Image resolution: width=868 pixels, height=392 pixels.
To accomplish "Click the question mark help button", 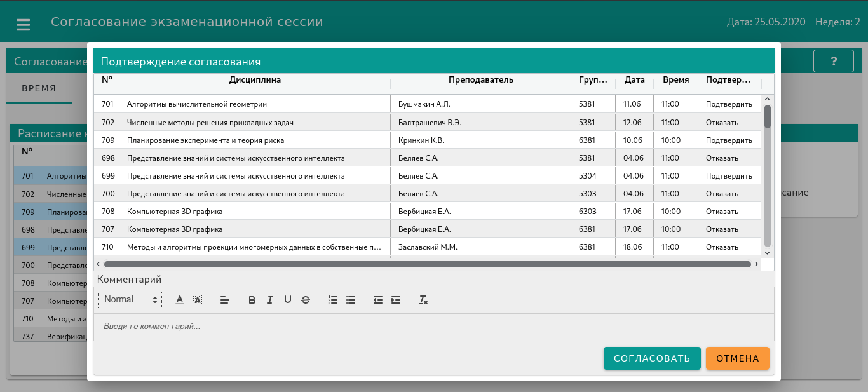I will coord(834,61).
